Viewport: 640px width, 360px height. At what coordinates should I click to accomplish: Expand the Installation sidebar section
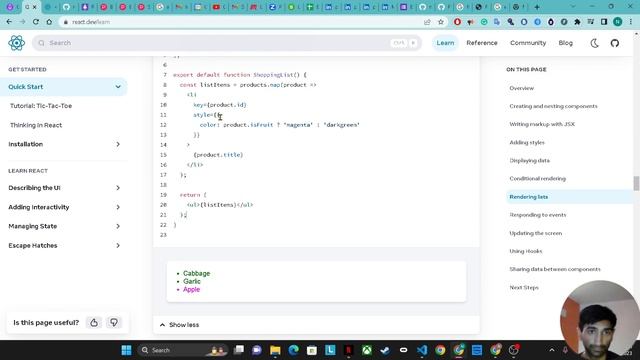118,144
